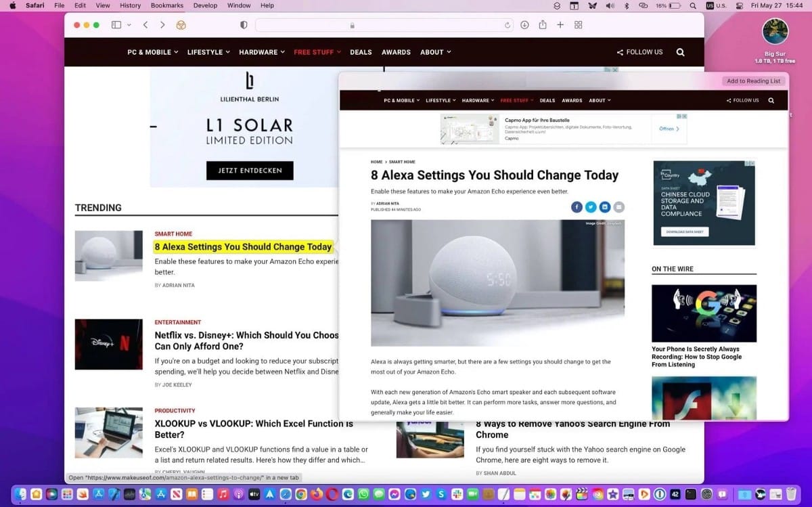Viewport: 812px width, 507px height.
Task: Share the Alexa article to Facebook
Action: click(x=577, y=206)
